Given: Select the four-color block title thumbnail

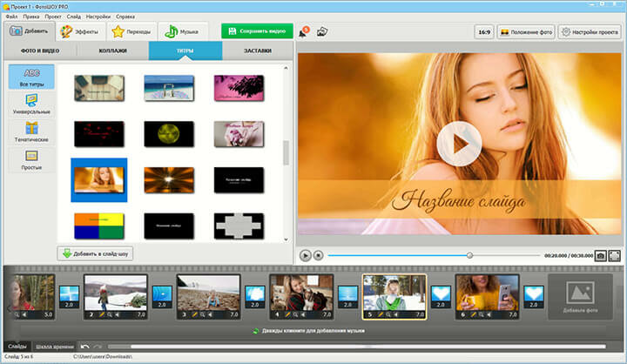Looking at the screenshot, I should point(99,226).
